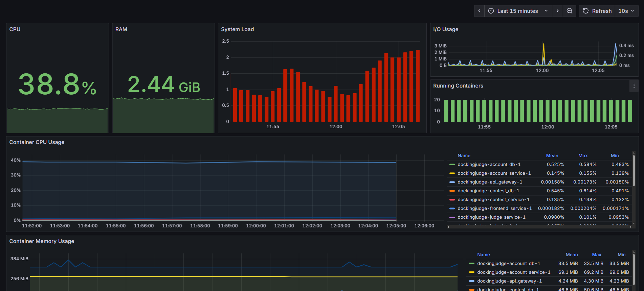Click the CPU legend horizontal scrollbar
The width and height of the screenshot is (644, 291).
point(539,227)
